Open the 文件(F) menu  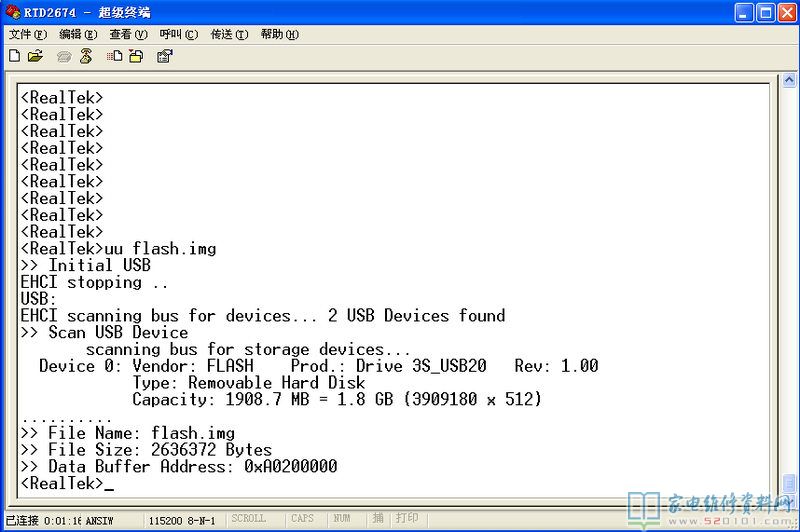[28, 34]
